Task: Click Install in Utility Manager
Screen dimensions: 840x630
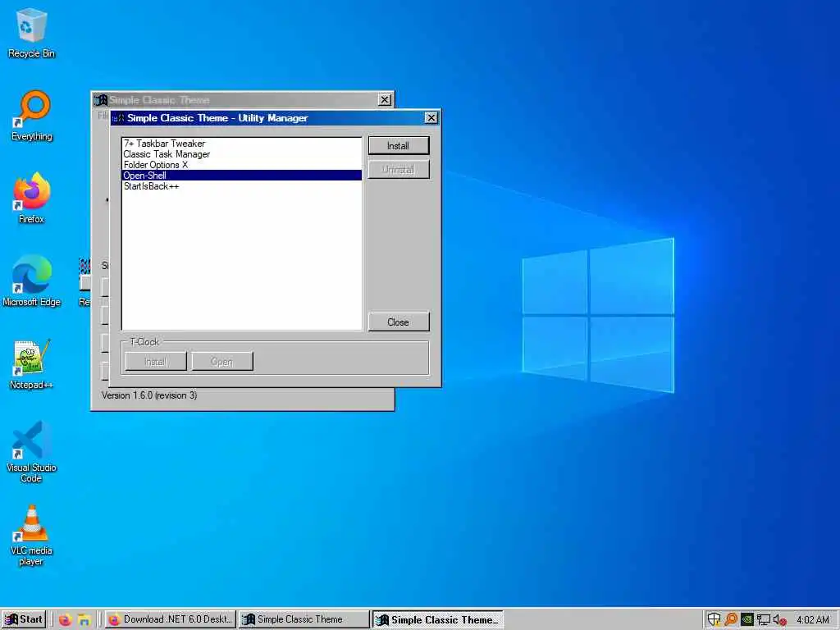Action: 398,146
